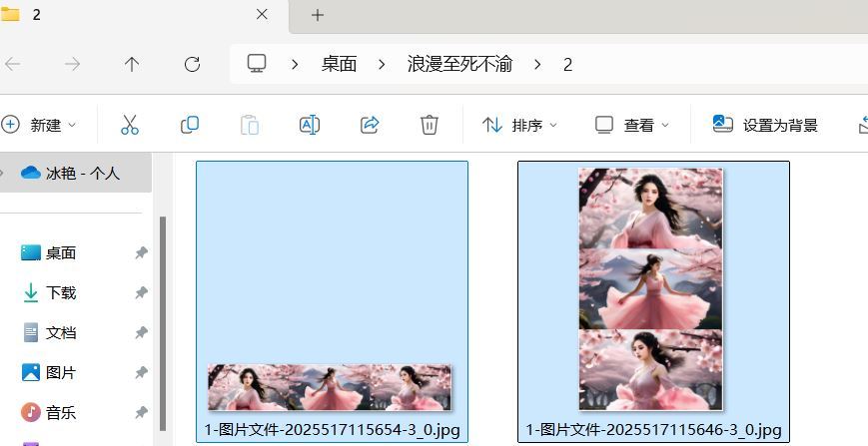Open 图片 in the sidebar

61,372
